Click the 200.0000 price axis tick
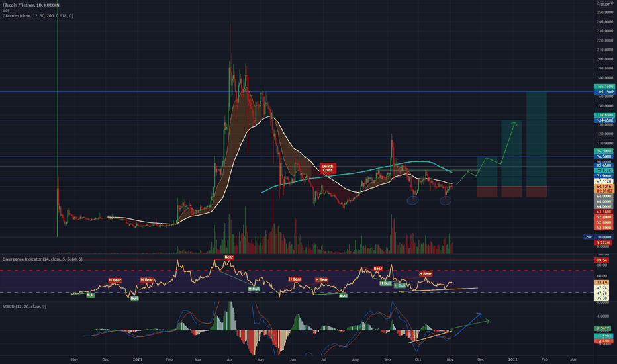 coord(605,59)
